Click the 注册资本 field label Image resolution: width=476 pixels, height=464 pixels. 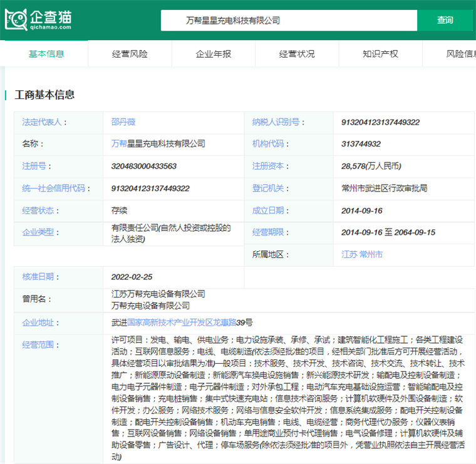click(268, 166)
